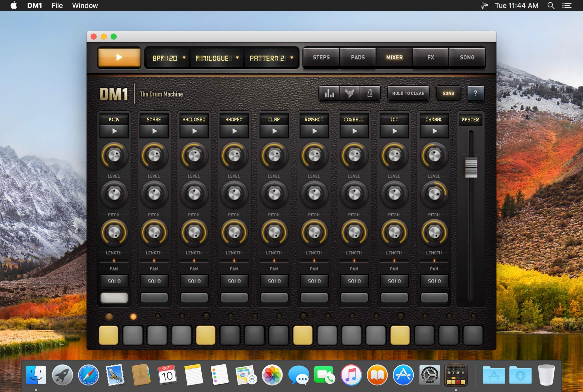
Task: Toggle the SNARE mute button below SOLO
Action: 154,298
